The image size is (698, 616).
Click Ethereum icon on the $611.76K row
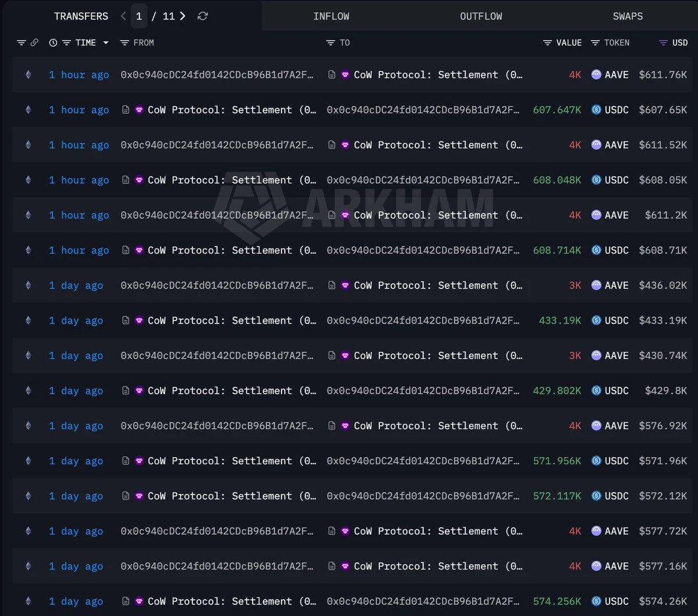tap(28, 74)
